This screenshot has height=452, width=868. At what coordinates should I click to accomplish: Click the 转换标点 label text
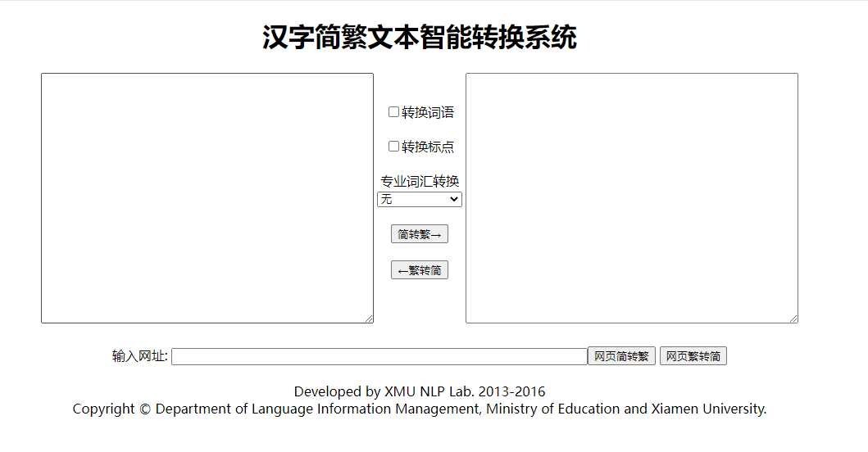tap(427, 147)
